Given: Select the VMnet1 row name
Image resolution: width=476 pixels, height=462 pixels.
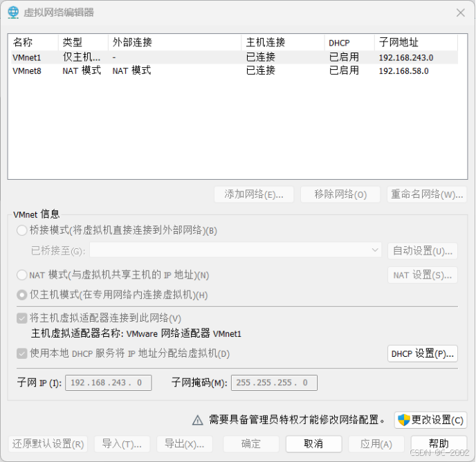Looking at the screenshot, I should 27,57.
